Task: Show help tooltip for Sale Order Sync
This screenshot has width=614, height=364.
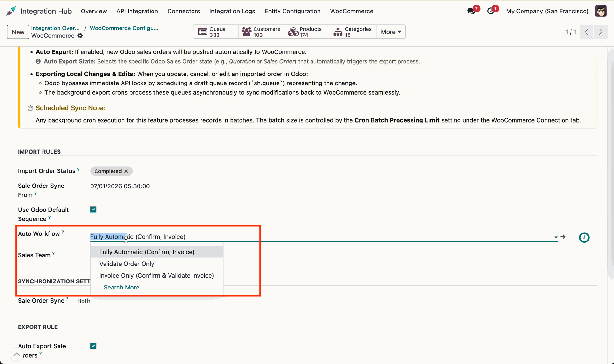Action: point(67,299)
